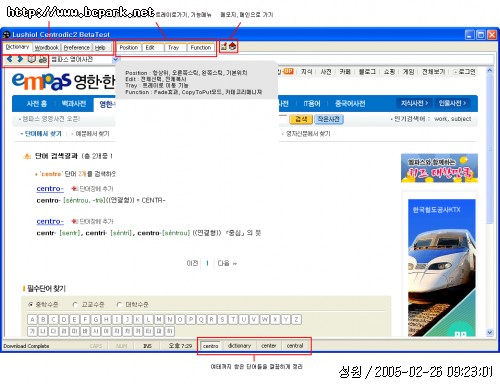Click the vertical scrollbar up arrow
The width and height of the screenshot is (500, 384).
point(490,71)
